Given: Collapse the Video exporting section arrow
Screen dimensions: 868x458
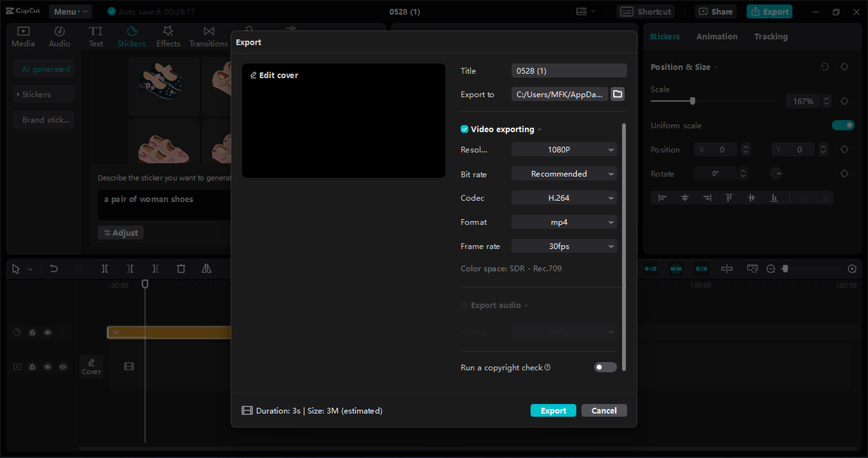Looking at the screenshot, I should coord(540,130).
